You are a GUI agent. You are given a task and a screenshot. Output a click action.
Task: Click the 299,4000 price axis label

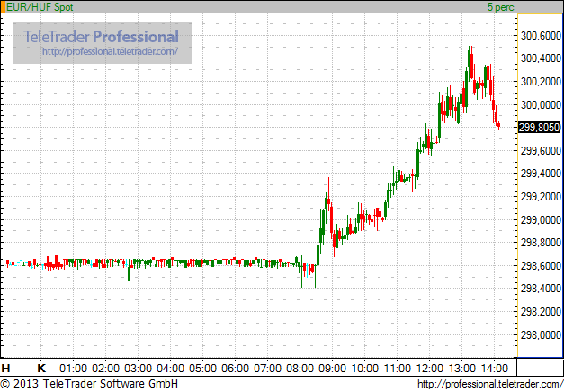point(541,174)
